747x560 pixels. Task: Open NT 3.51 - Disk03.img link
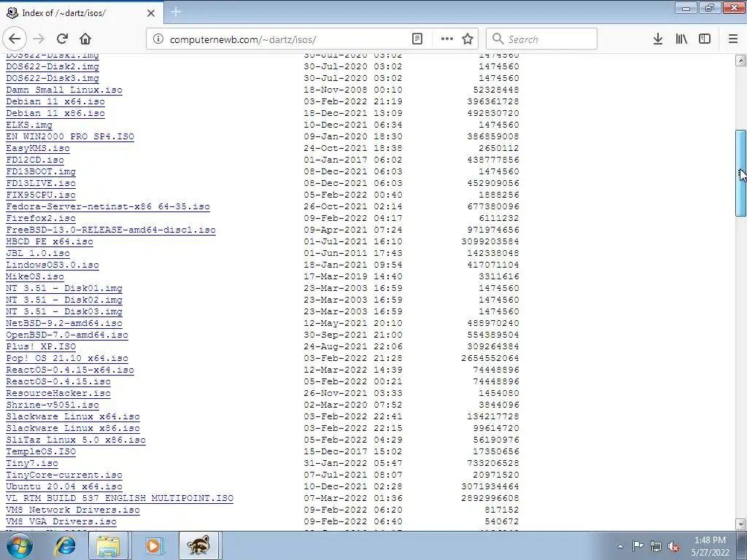(64, 311)
